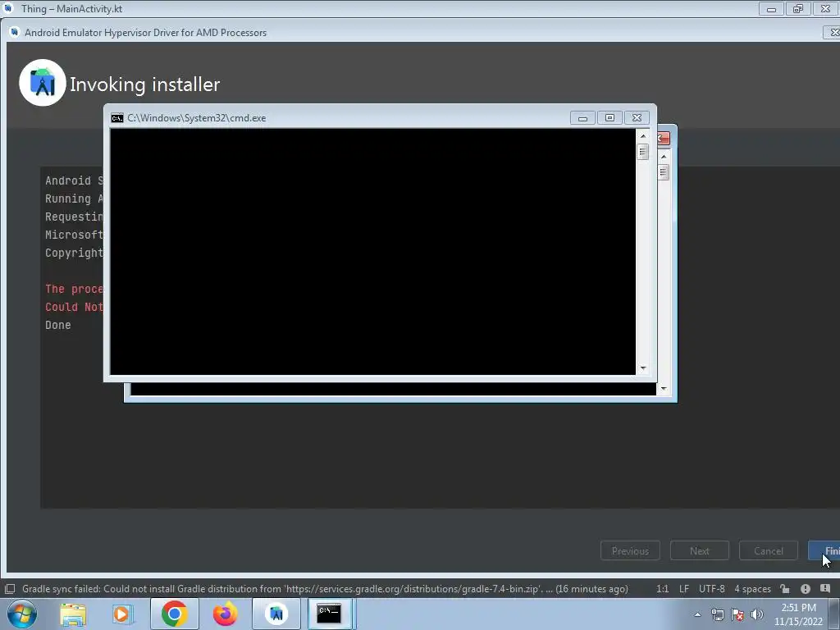This screenshot has width=840, height=630.
Task: Click the Cancel button in the installer dialog
Action: point(768,550)
